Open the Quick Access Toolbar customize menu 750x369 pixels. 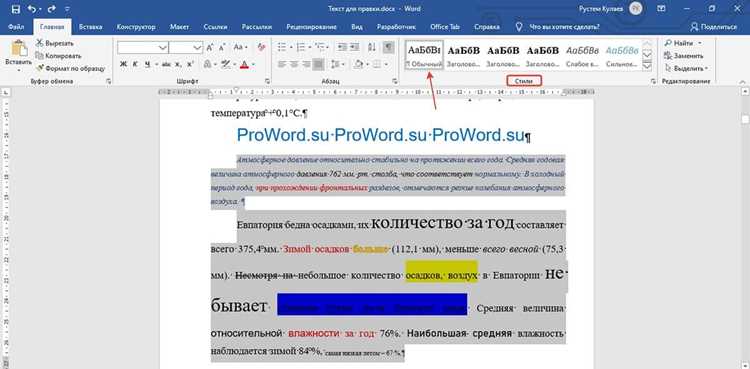point(67,9)
